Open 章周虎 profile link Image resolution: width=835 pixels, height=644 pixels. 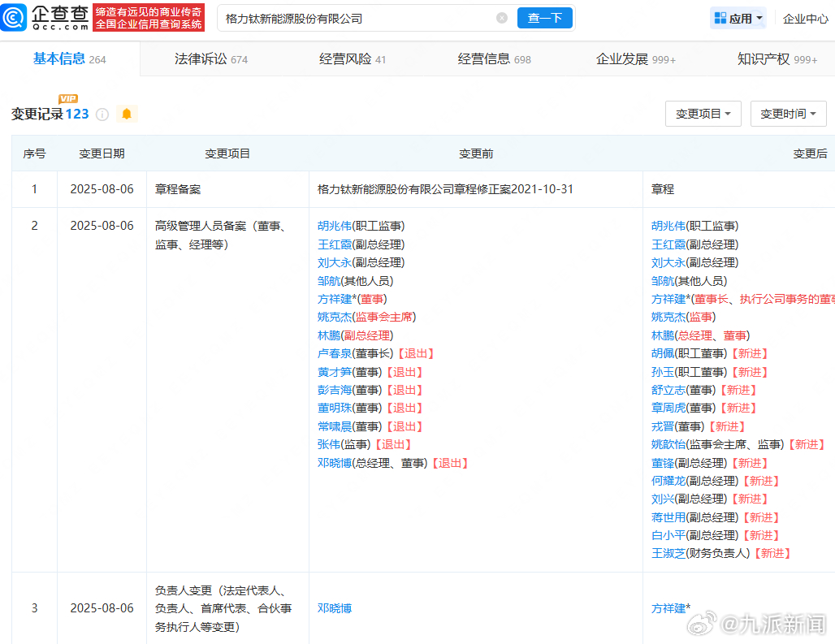[x=668, y=408]
